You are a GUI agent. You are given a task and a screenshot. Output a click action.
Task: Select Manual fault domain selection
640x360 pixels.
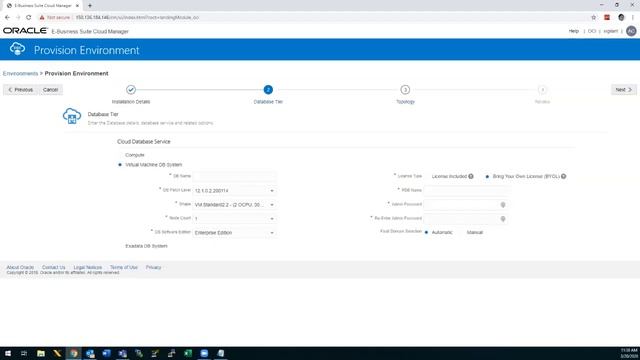(x=474, y=232)
